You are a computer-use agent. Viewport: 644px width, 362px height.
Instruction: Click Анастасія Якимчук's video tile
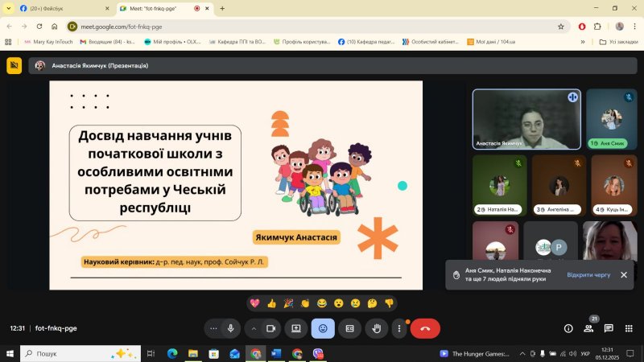(x=526, y=118)
